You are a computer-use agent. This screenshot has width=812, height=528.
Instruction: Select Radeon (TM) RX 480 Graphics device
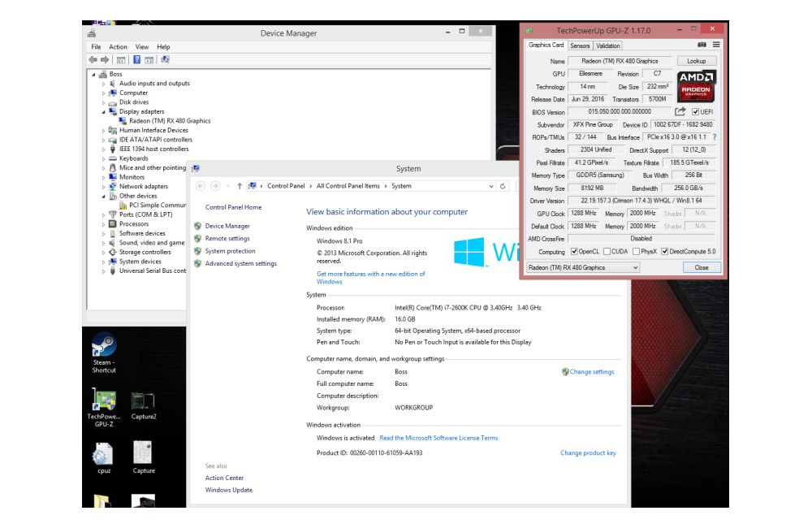pyautogui.click(x=169, y=121)
